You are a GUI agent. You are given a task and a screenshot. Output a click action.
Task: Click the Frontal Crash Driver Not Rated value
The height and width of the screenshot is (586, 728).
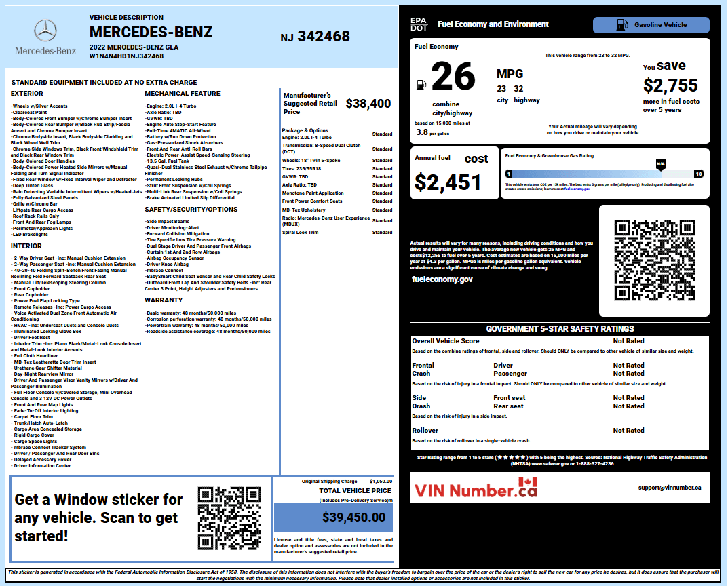click(x=629, y=366)
